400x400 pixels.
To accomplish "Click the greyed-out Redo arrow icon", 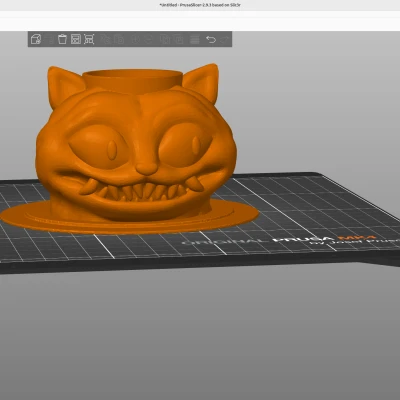I will tap(225, 39).
